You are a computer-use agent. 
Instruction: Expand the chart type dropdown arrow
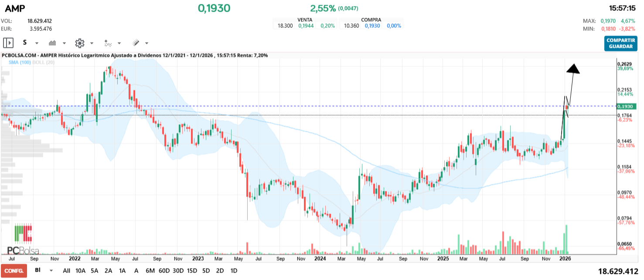click(64, 43)
